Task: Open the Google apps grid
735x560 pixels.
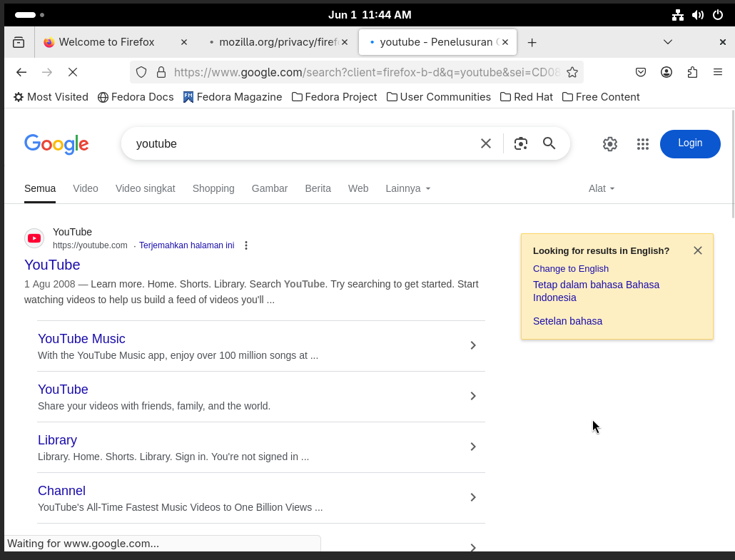Action: pyautogui.click(x=643, y=144)
